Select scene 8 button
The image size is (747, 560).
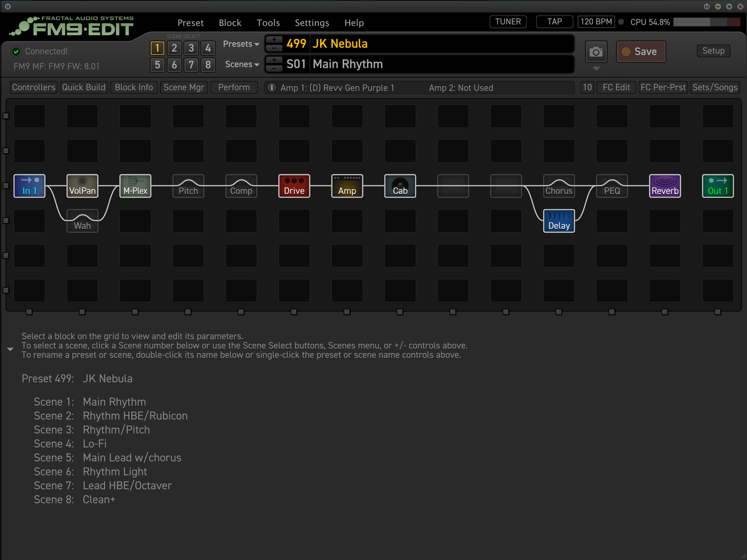click(208, 65)
